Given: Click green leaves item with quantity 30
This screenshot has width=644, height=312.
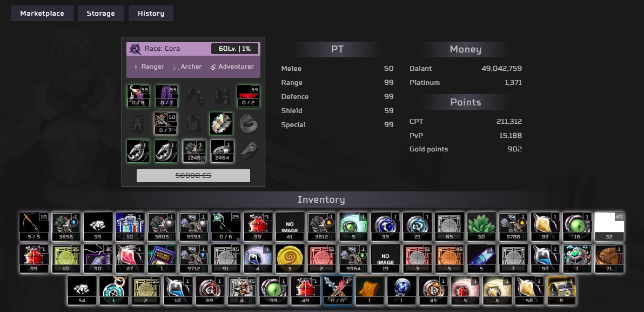Looking at the screenshot, I should [481, 226].
